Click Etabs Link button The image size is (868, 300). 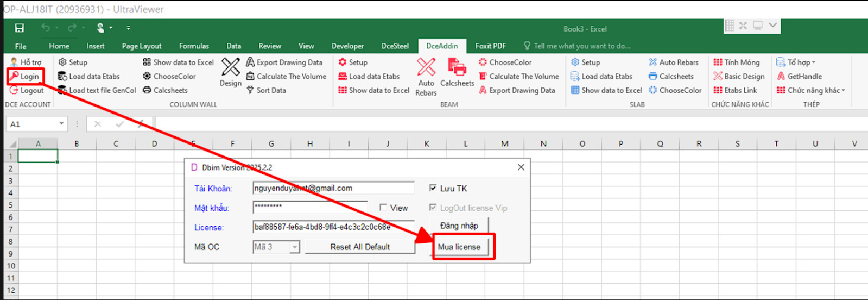(735, 91)
